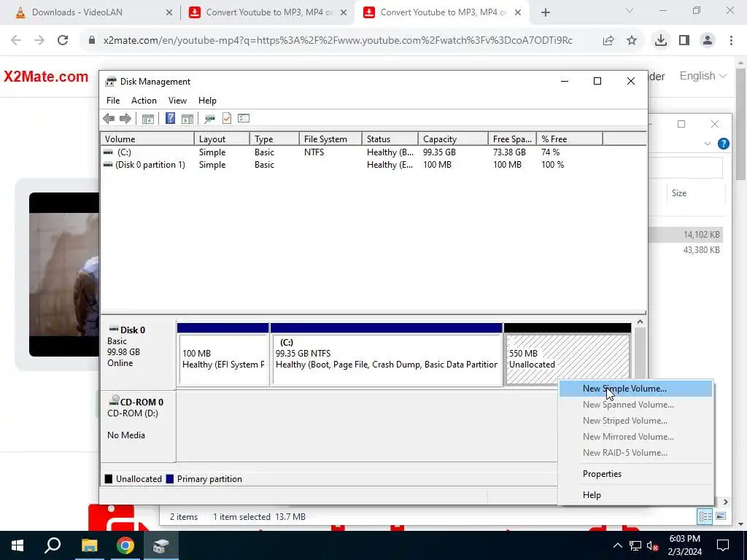Click the % Free column header
747x560 pixels.
(x=569, y=139)
